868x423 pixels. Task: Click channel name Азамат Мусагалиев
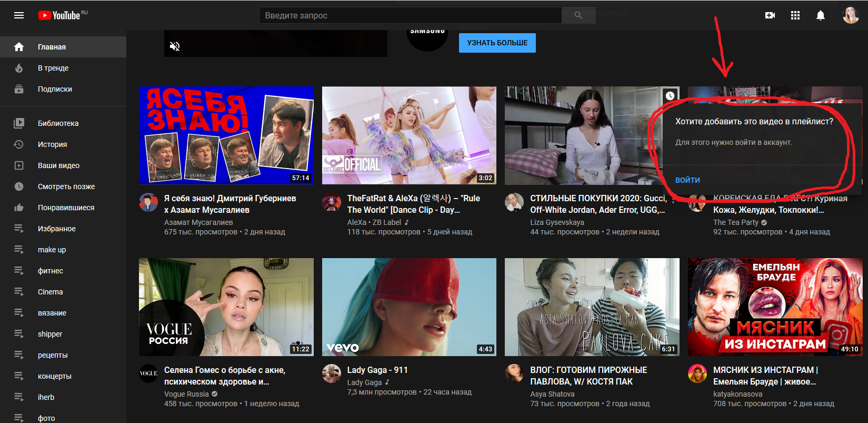198,222
